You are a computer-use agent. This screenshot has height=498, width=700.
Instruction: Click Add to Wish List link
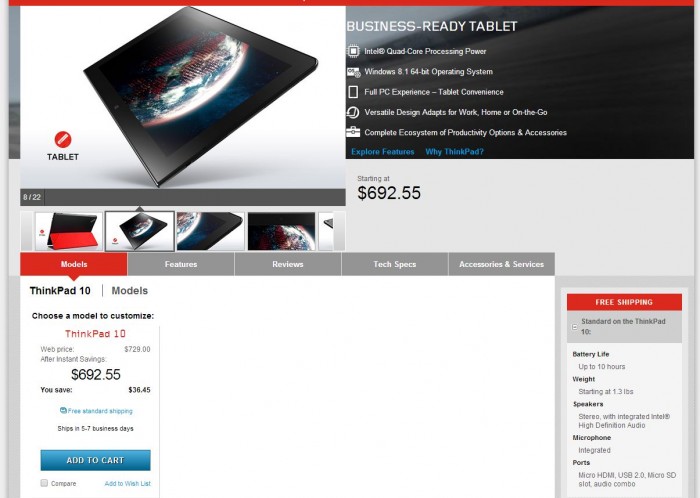click(128, 483)
